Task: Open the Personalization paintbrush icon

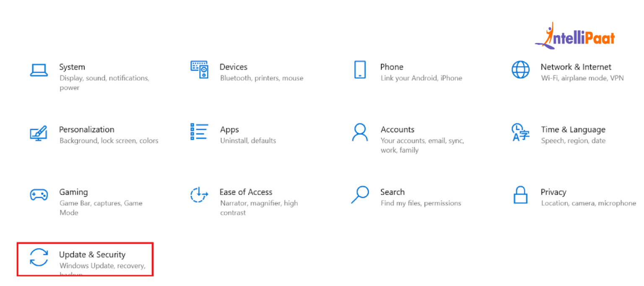Action: click(39, 133)
